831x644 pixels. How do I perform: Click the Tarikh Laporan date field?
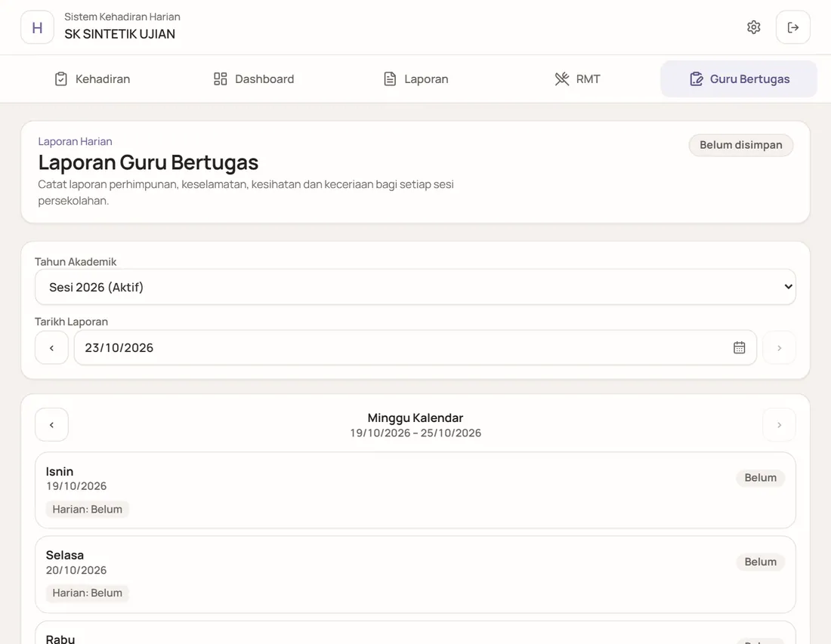[x=415, y=347]
